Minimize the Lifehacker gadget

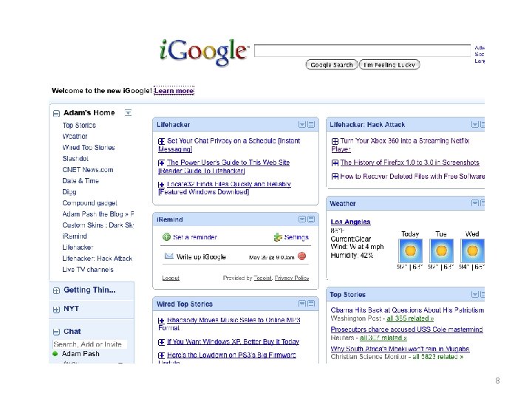311,125
